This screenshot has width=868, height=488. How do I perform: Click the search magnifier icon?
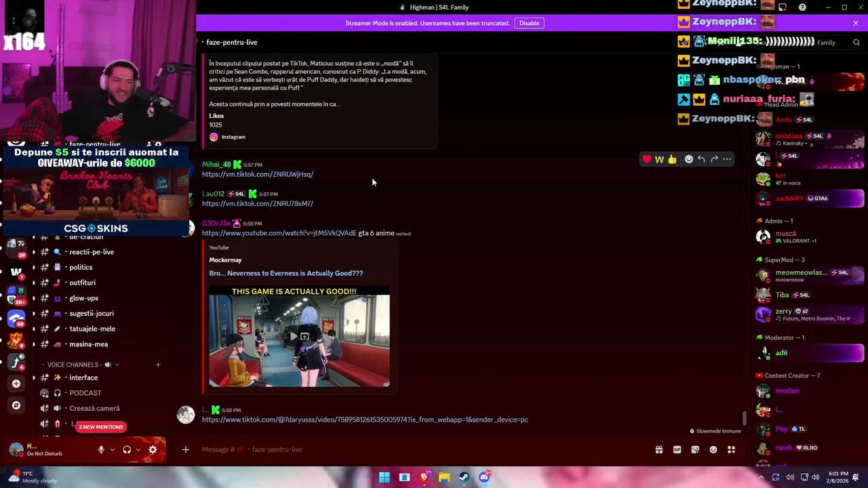click(856, 42)
